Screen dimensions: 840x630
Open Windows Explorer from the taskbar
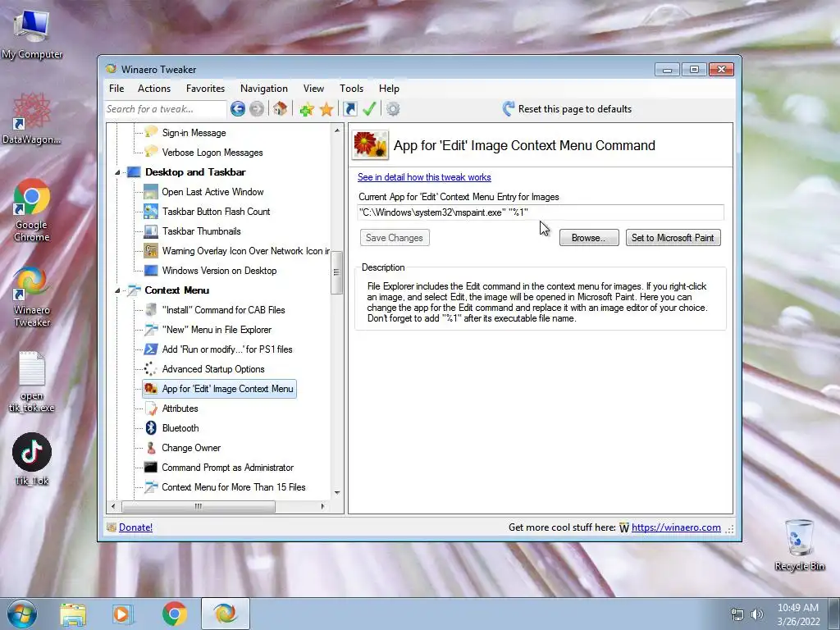tap(73, 614)
